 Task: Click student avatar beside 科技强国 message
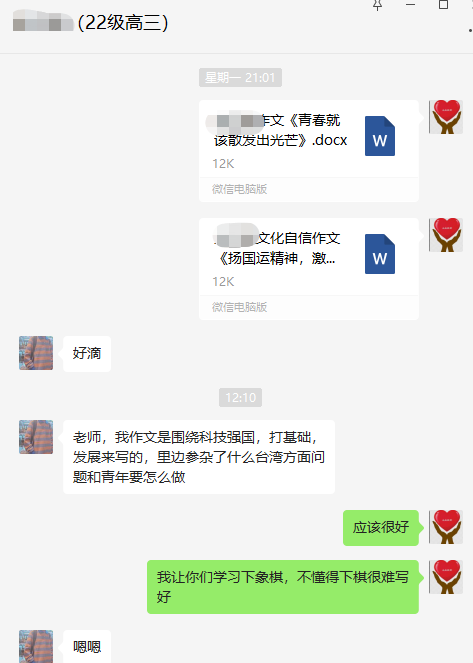36,437
